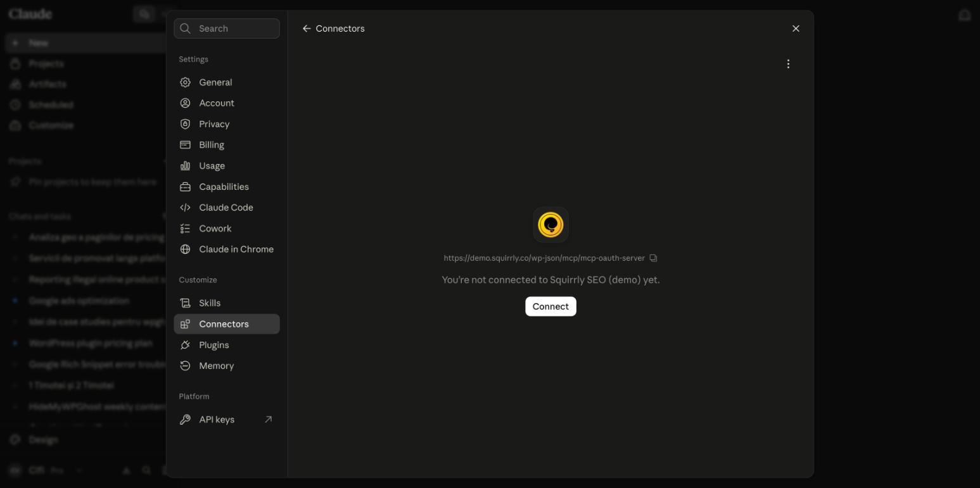980x488 pixels.
Task: Open the '1 Timotei și 2 Timotei' chat
Action: tap(71, 385)
